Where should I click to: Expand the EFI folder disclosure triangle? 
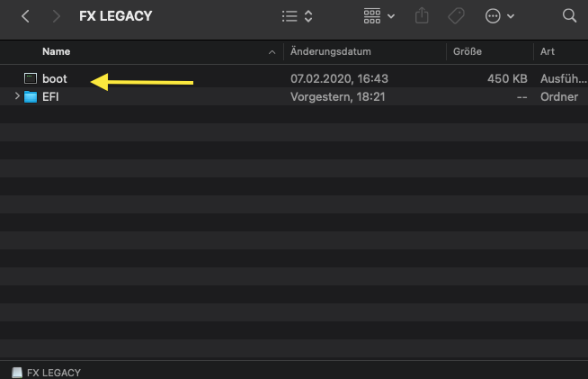click(17, 97)
